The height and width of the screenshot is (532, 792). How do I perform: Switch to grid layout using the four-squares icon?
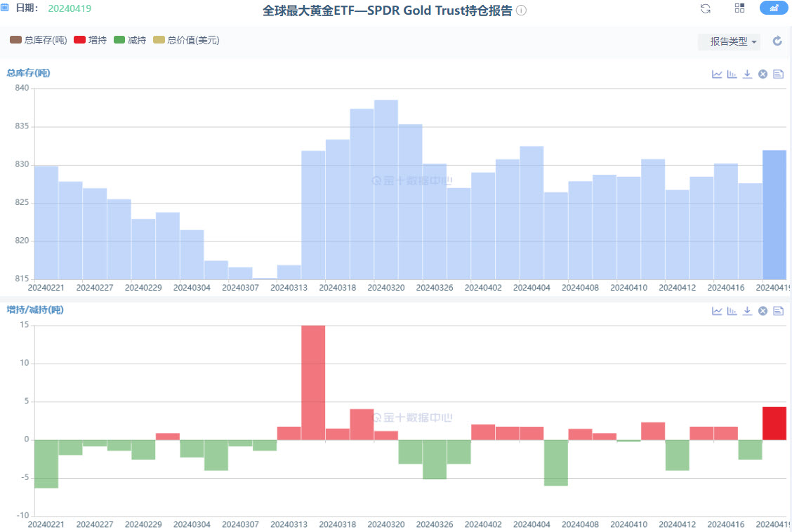coord(739,8)
